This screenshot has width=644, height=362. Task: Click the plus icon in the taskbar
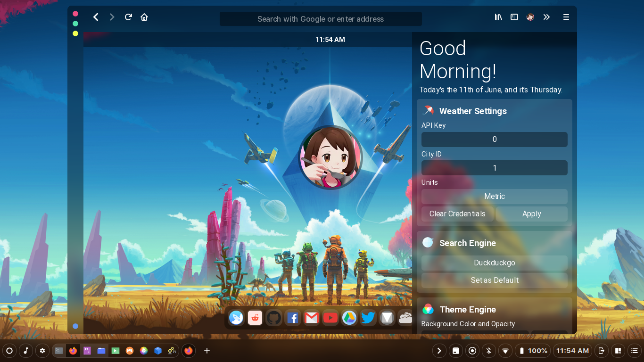(x=206, y=351)
